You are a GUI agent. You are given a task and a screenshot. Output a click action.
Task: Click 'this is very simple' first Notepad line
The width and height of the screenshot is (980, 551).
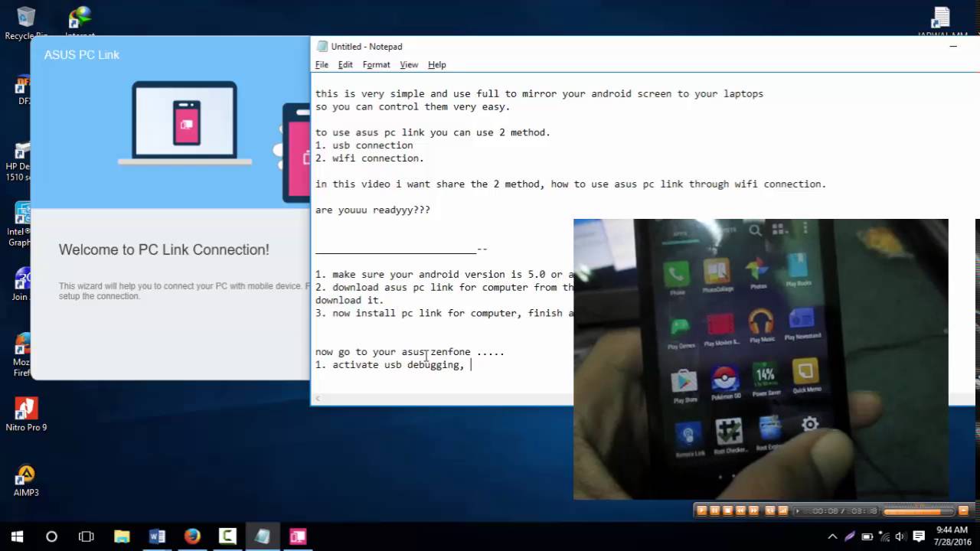[539, 94]
